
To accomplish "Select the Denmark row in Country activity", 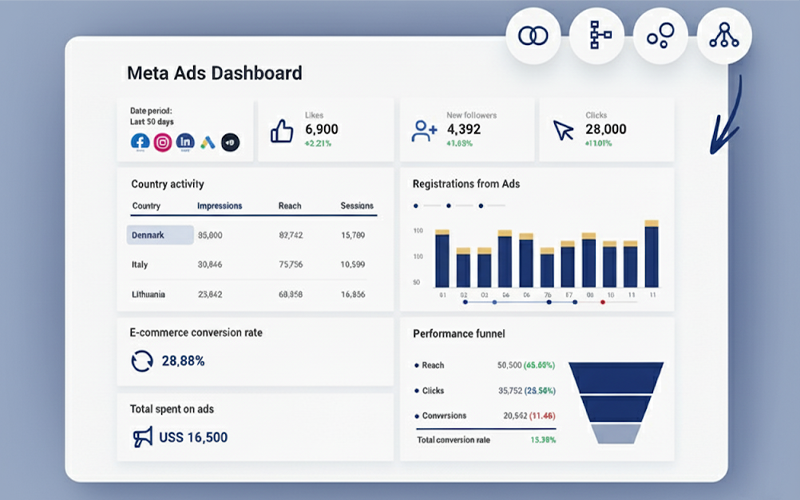I will pyautogui.click(x=160, y=235).
